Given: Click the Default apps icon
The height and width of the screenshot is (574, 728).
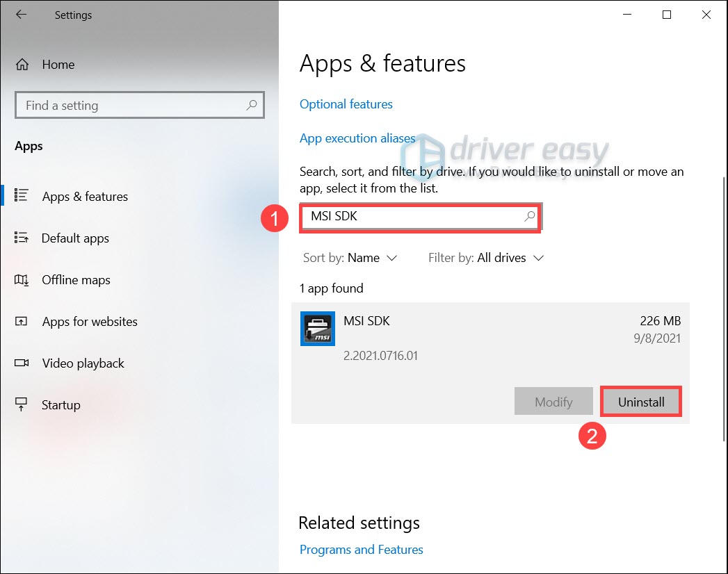Looking at the screenshot, I should 22,238.
